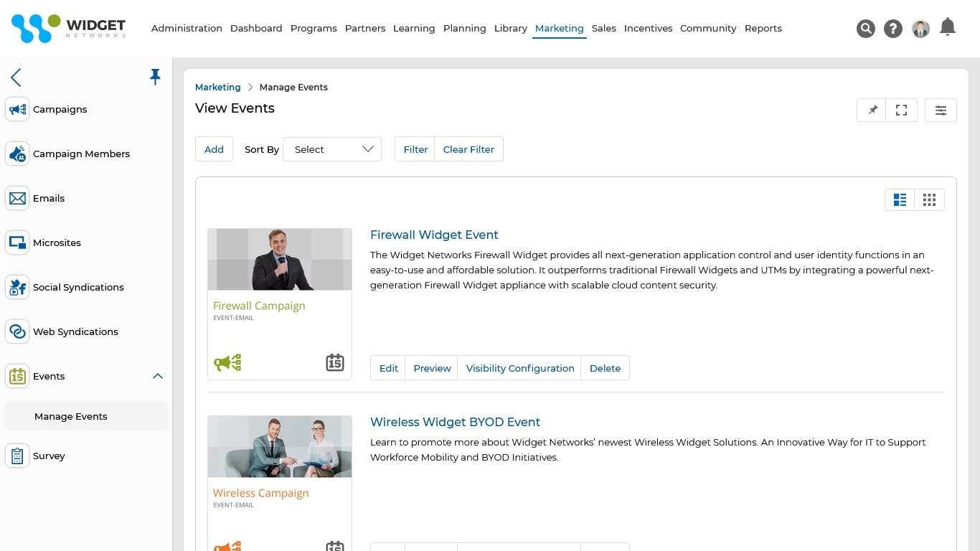Image resolution: width=980 pixels, height=551 pixels.
Task: Open the Survey sidebar icon
Action: (x=17, y=456)
